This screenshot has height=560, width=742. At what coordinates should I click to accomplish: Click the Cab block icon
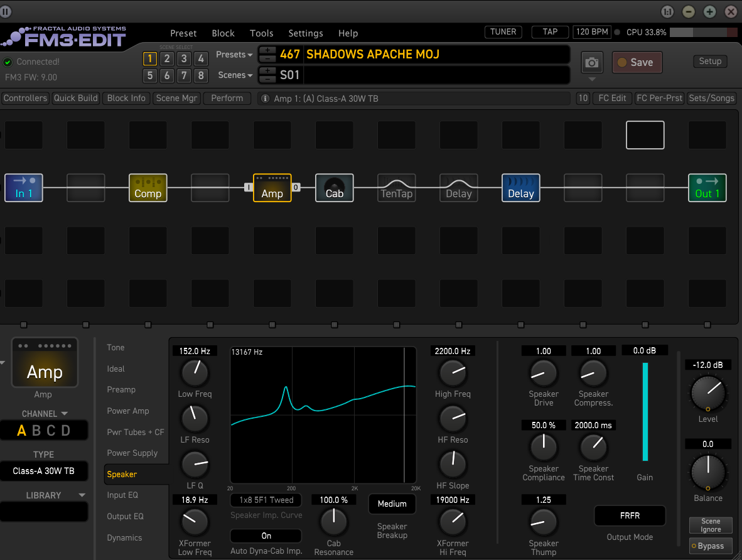pyautogui.click(x=334, y=188)
